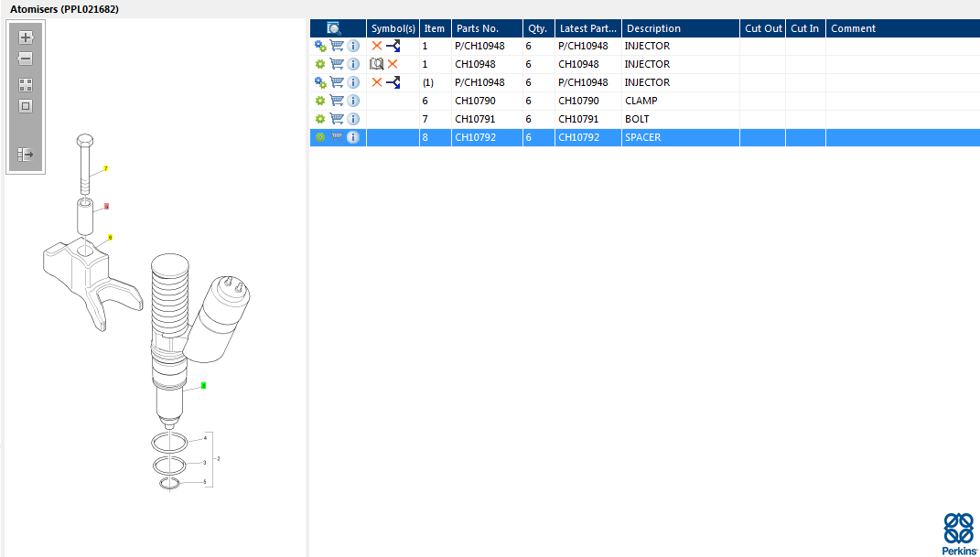Open info for CH10948 injector row

click(x=353, y=64)
